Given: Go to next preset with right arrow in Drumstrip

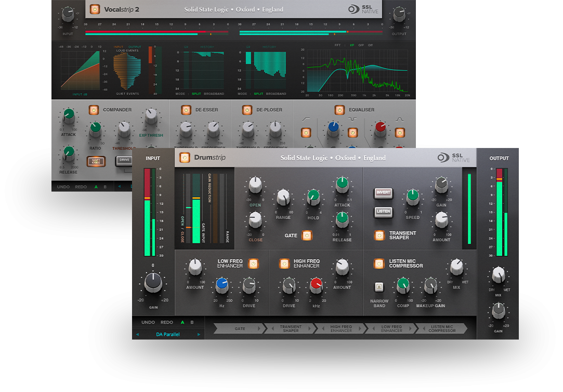Looking at the screenshot, I should 199,334.
